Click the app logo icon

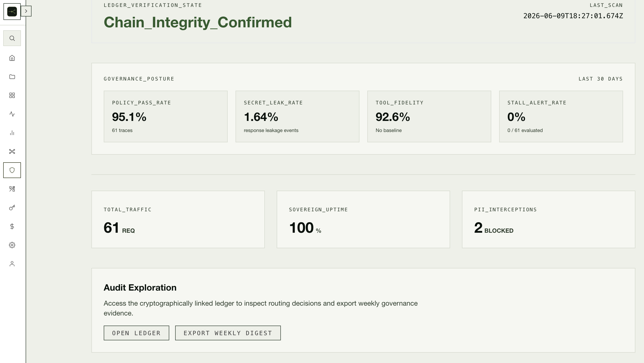point(12,12)
